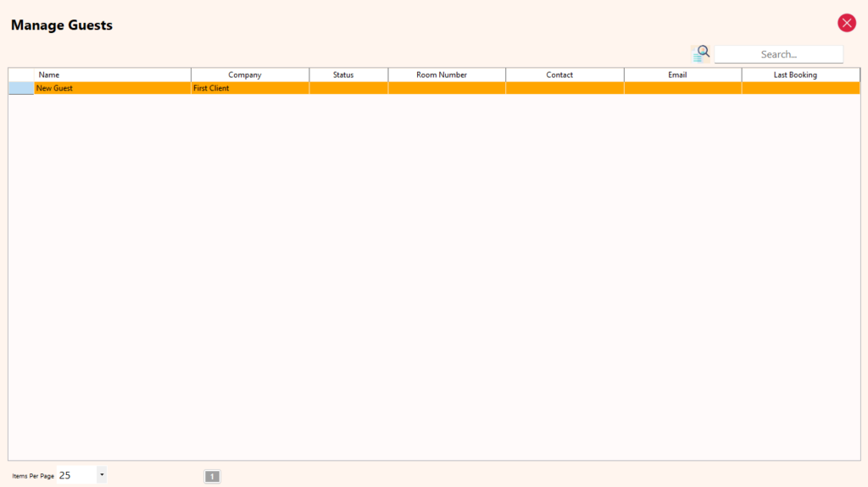Image resolution: width=868 pixels, height=487 pixels.
Task: Click the empty Status cell of New Guest
Action: pos(348,88)
